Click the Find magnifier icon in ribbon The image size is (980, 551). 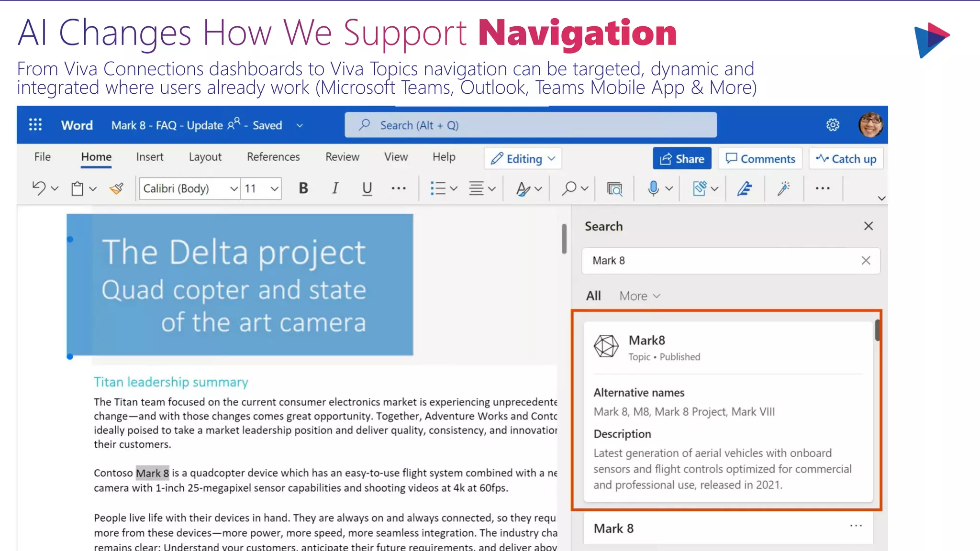point(569,188)
